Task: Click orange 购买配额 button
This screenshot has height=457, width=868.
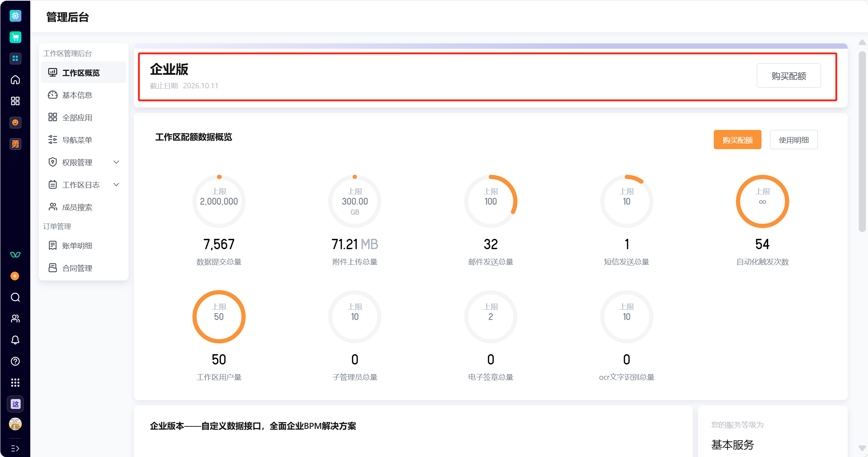Action: tap(737, 140)
